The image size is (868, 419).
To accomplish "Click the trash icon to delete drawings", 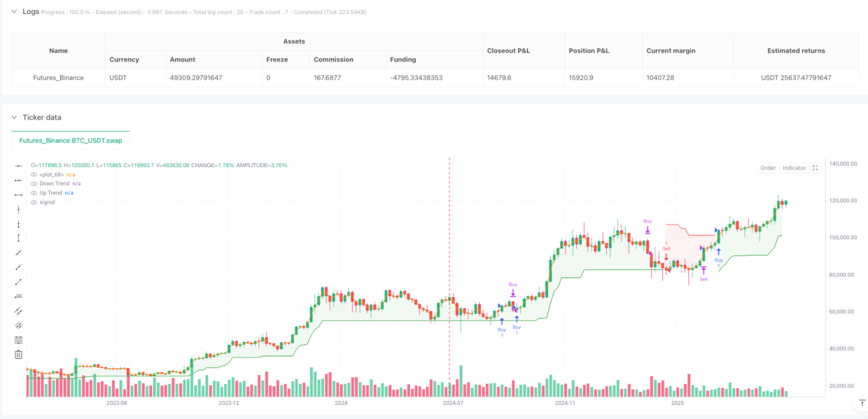I will [x=18, y=354].
